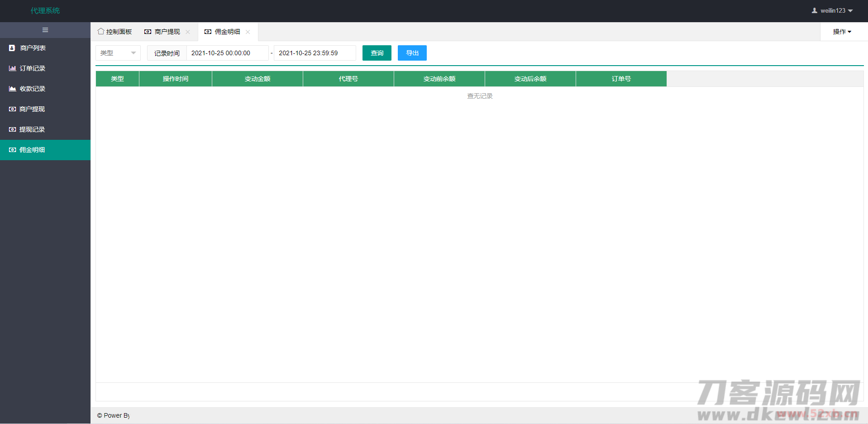Close the 商户提现 tab

(188, 32)
